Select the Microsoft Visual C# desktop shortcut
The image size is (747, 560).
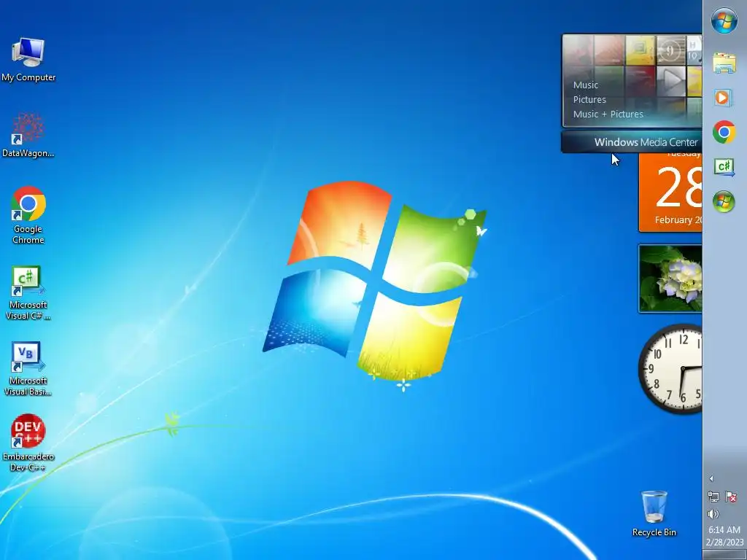point(28,292)
